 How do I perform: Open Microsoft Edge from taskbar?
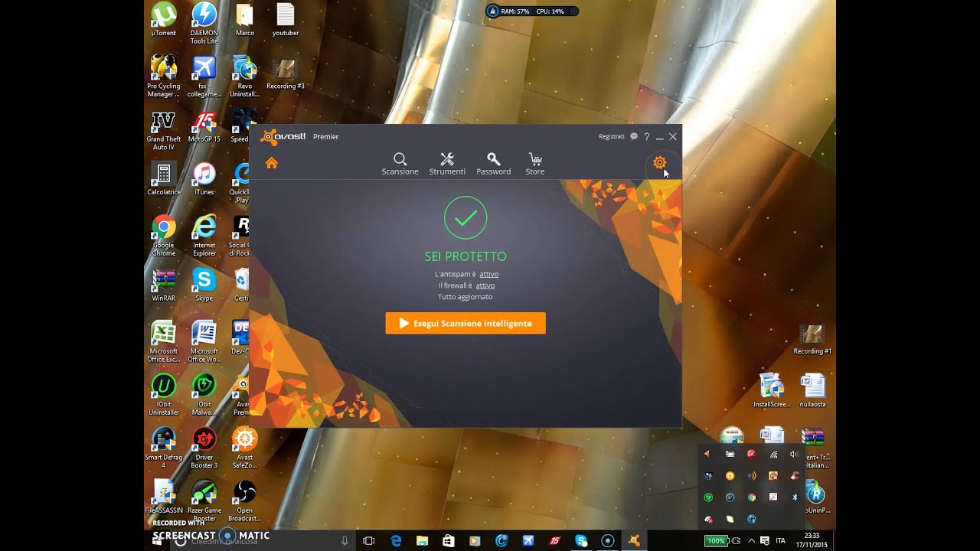click(x=396, y=540)
